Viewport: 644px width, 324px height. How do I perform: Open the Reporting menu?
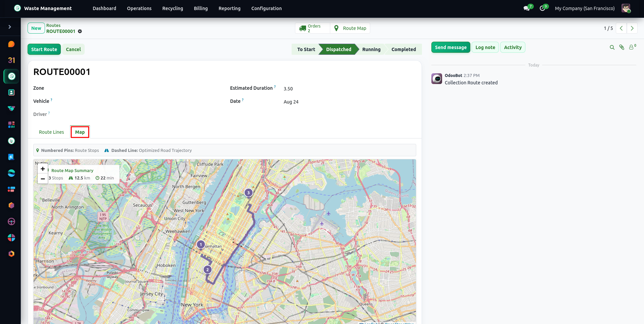[x=229, y=8]
